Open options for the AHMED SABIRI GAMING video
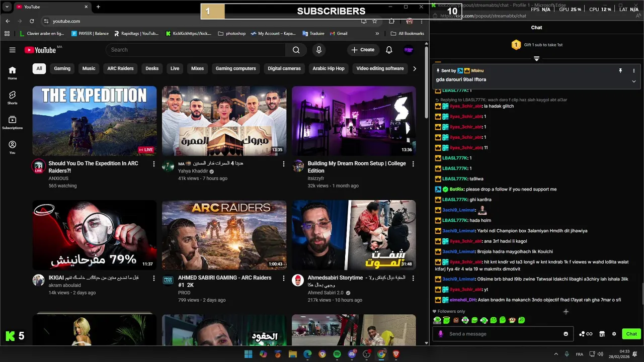The image size is (644, 362). pos(283,278)
